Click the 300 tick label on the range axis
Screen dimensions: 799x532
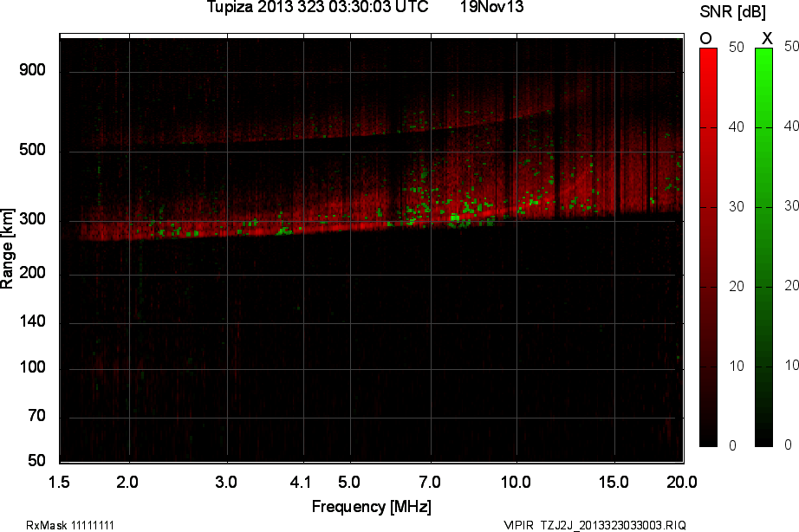coord(33,219)
